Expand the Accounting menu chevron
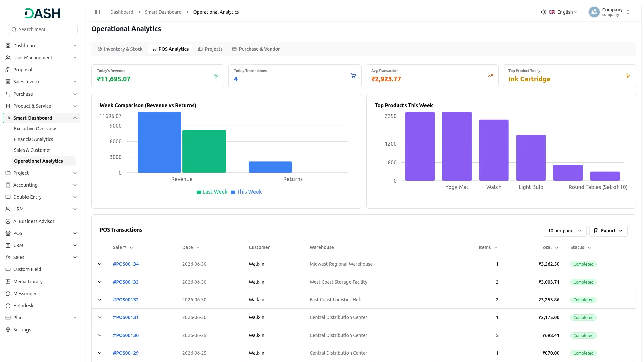 [x=75, y=185]
